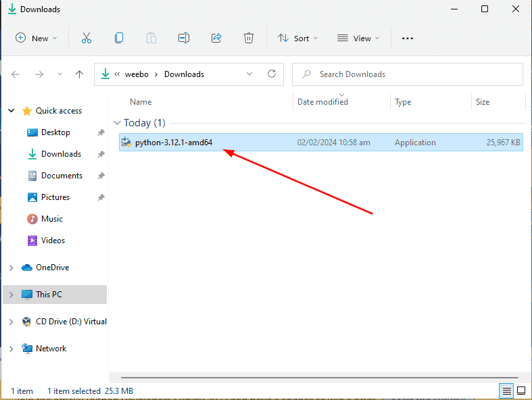Open Music in navigation pane
Image resolution: width=532 pixels, height=400 pixels.
pyautogui.click(x=52, y=219)
